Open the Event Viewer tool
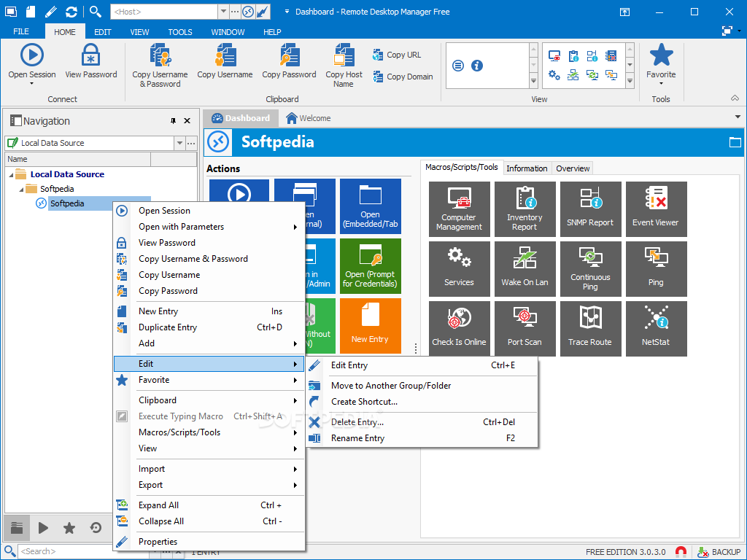 (x=656, y=209)
